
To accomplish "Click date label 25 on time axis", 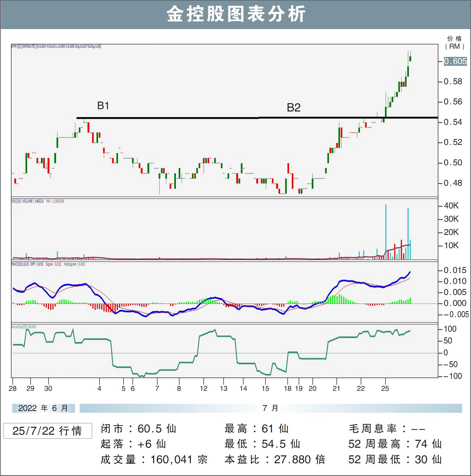I will 385,389.
